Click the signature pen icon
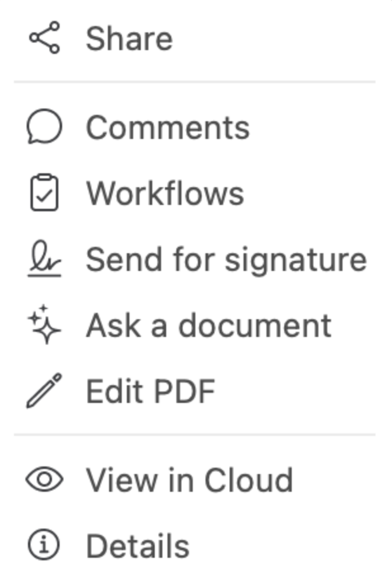The height and width of the screenshot is (580, 392). (43, 258)
